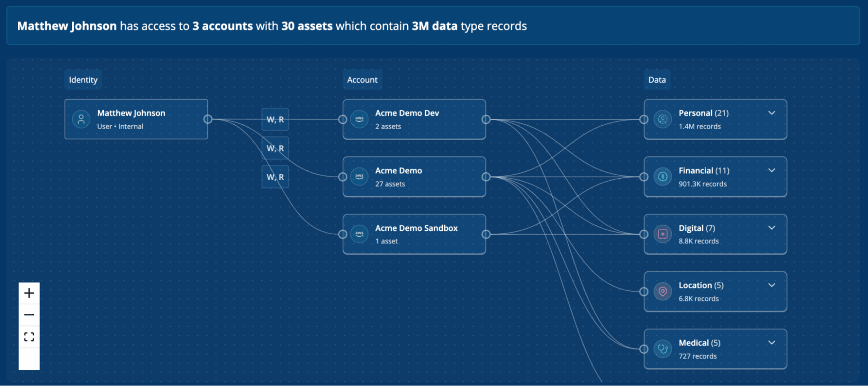
Task: Click 'User • Internal' subtitle
Action: point(120,126)
